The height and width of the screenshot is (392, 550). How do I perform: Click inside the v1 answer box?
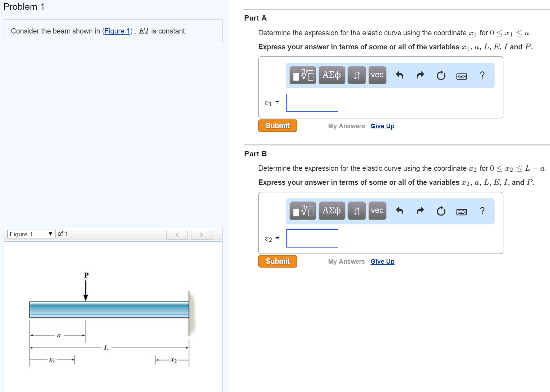pyautogui.click(x=312, y=102)
